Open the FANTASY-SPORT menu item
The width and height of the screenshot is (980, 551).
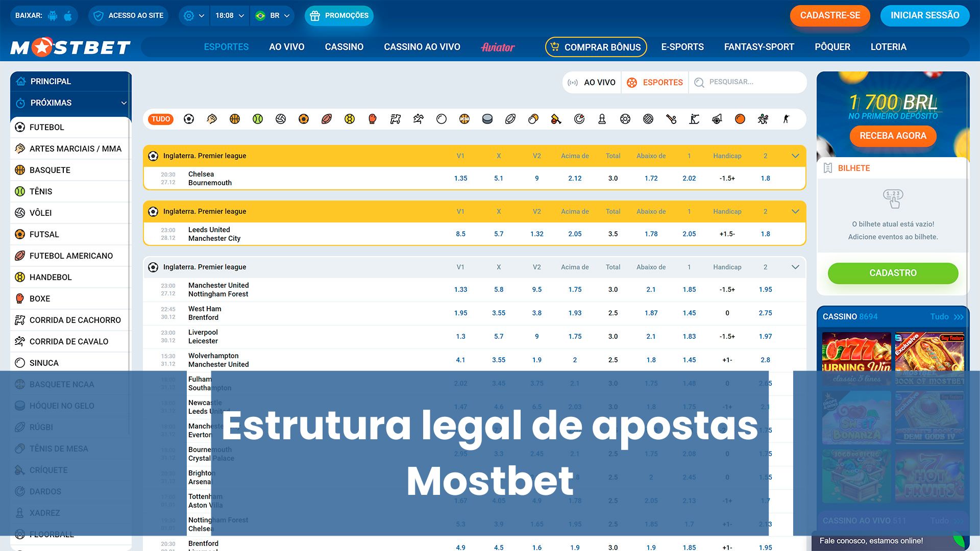(759, 47)
